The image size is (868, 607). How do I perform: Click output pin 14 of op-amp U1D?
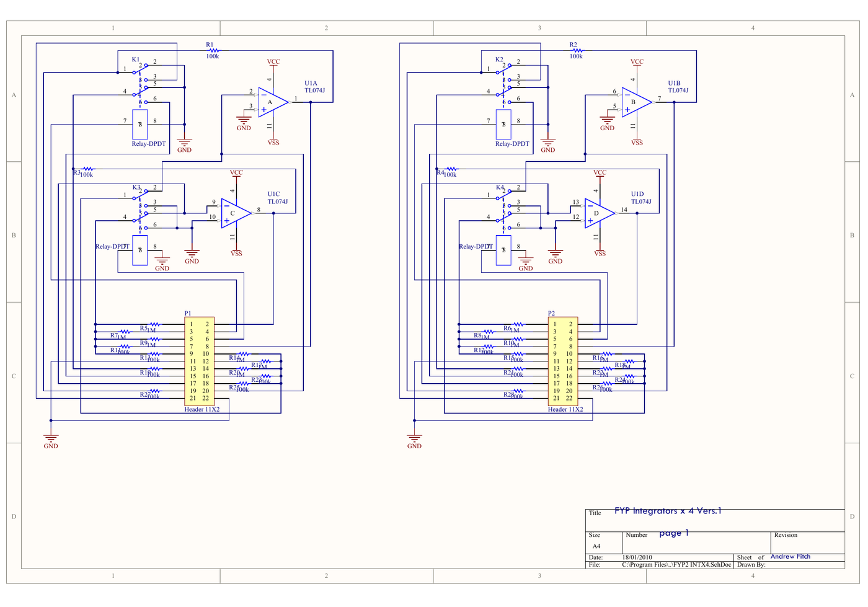624,210
